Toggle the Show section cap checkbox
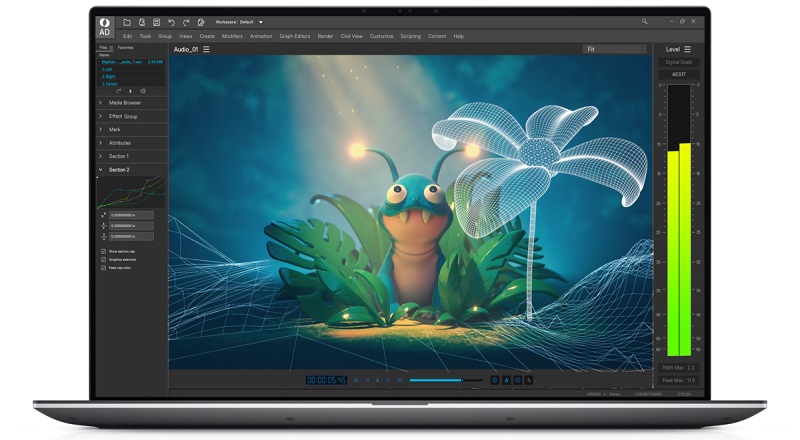 104,252
